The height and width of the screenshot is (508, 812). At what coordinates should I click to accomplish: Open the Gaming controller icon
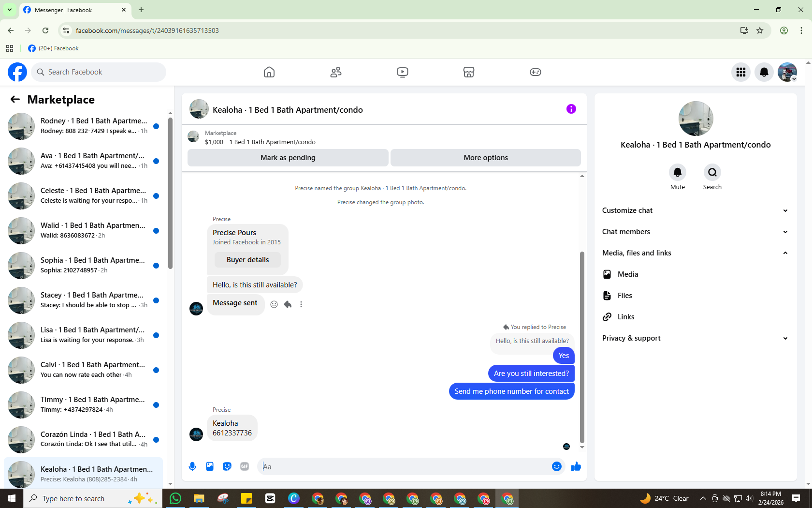pos(536,72)
